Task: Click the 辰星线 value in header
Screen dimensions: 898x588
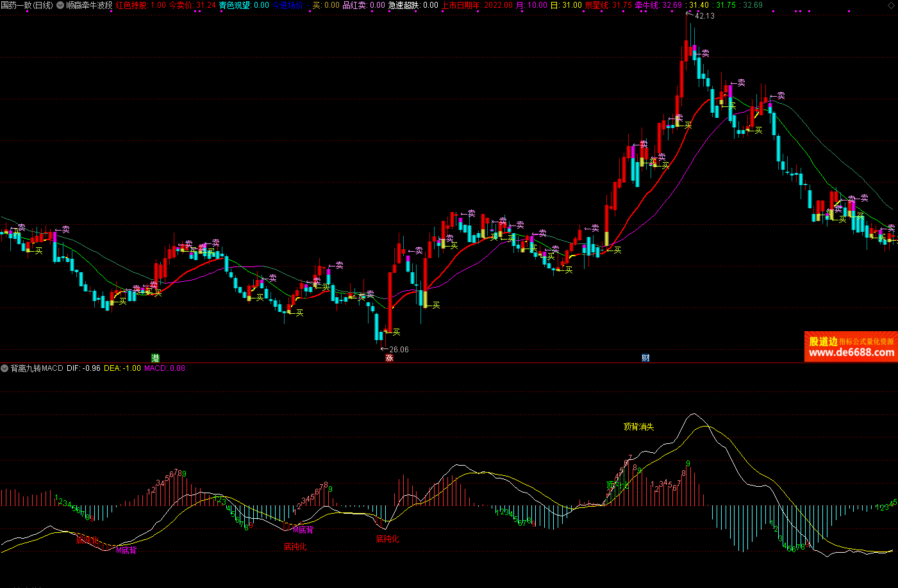Action: 608,5
